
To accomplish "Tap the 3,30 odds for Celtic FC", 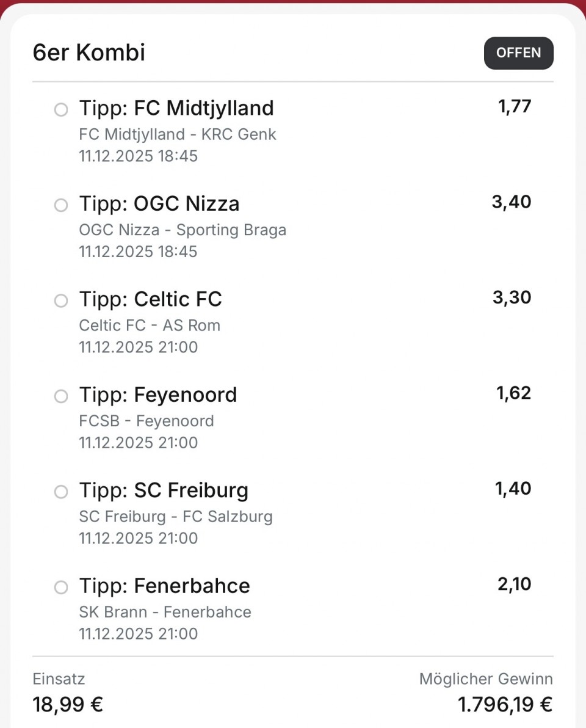I will [512, 297].
